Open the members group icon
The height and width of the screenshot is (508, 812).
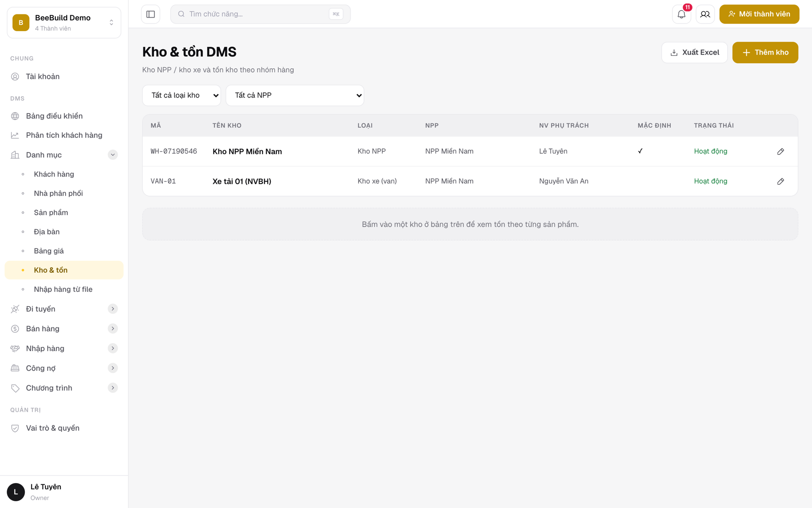705,14
